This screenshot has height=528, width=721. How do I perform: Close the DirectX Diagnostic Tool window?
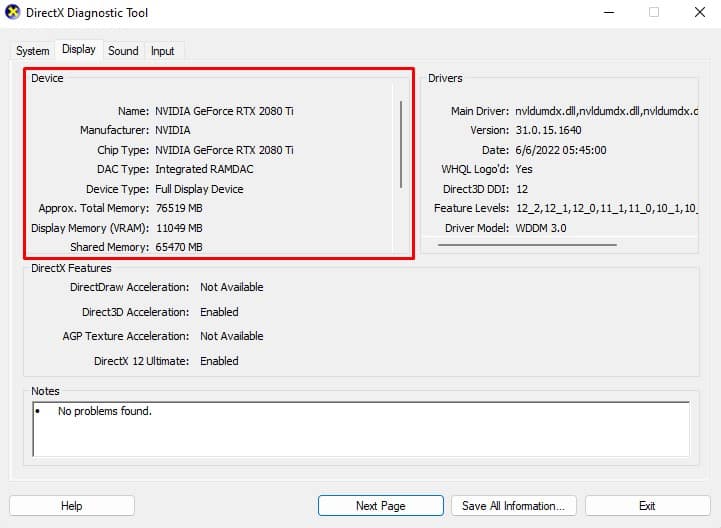[x=700, y=12]
